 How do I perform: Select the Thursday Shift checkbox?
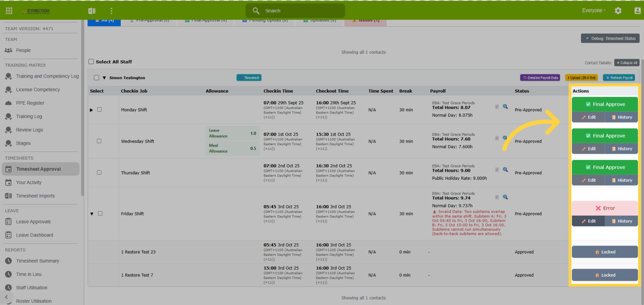99,173
